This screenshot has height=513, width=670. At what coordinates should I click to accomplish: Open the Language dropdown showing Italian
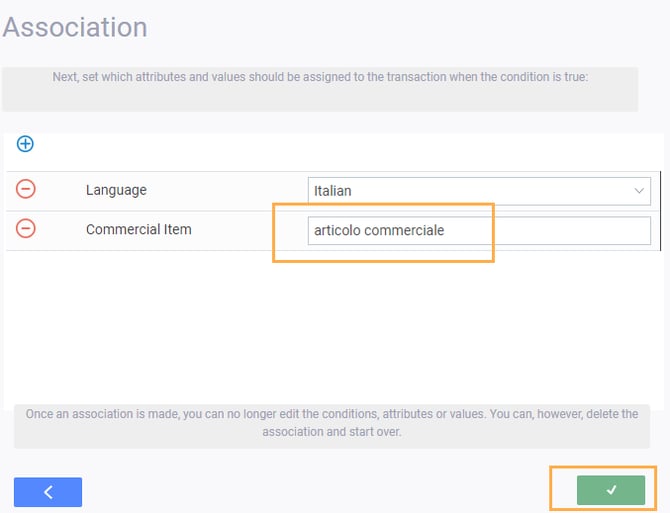pyautogui.click(x=478, y=190)
